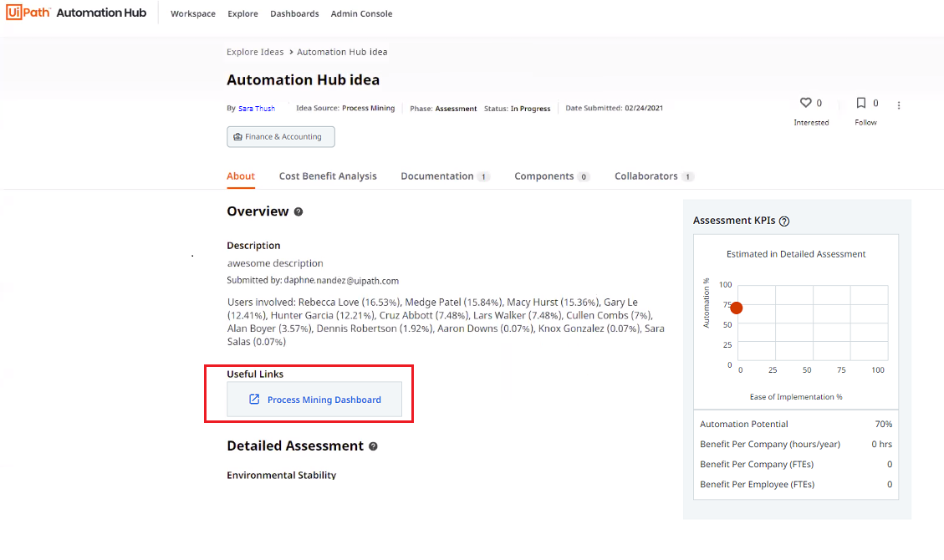Image resolution: width=944 pixels, height=560 pixels.
Task: Click the red data point on the chart
Action: tap(736, 308)
